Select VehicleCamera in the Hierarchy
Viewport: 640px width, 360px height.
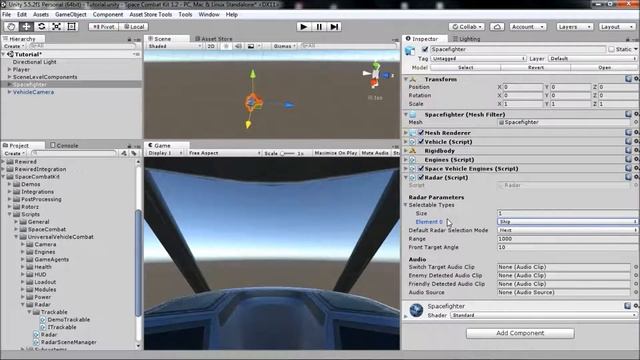(x=33, y=92)
